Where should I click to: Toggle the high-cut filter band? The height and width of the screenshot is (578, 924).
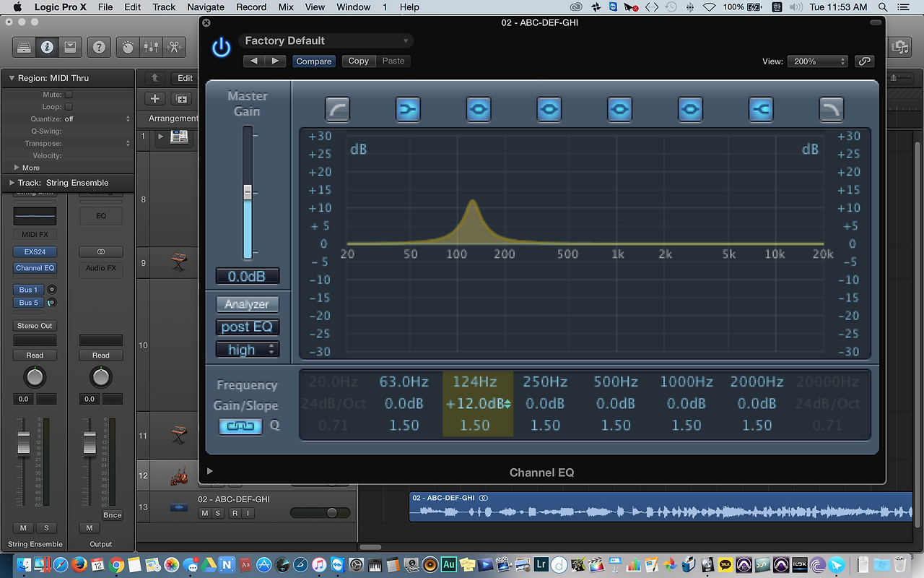click(832, 109)
